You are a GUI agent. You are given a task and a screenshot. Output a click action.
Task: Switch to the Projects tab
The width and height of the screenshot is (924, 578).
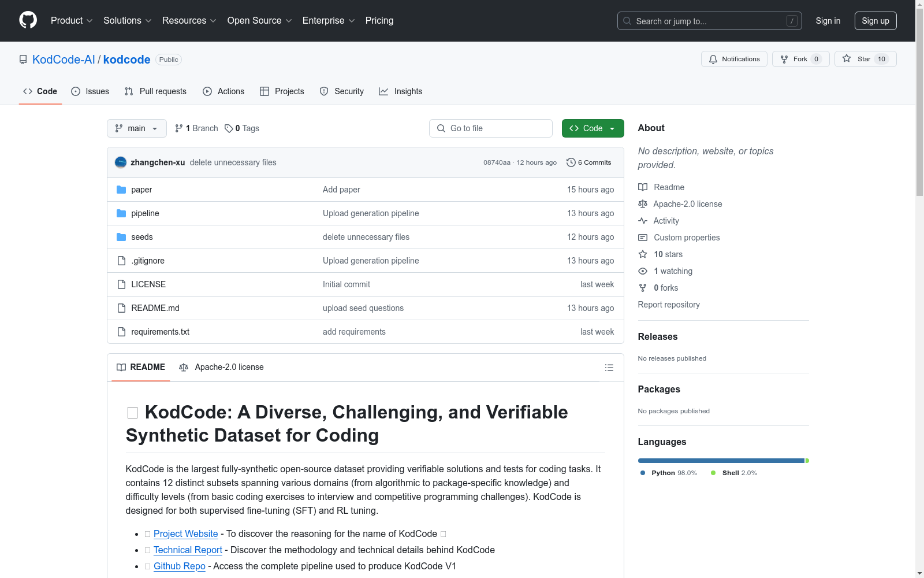[282, 91]
